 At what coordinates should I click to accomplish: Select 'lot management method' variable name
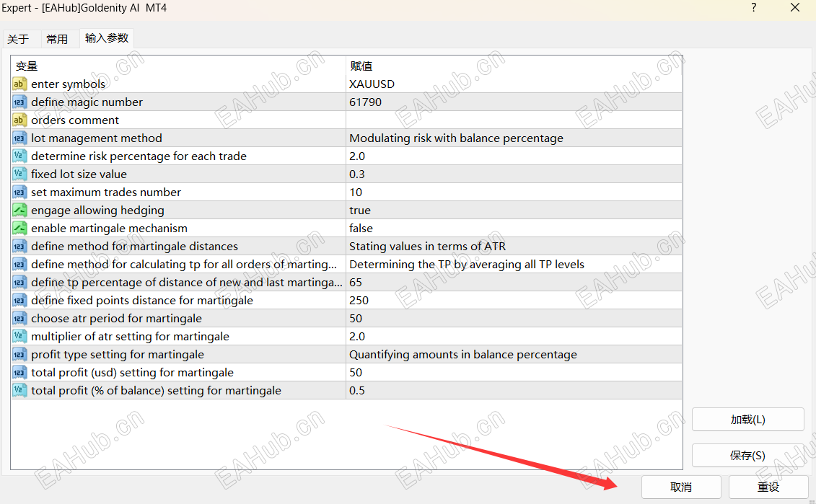pos(96,138)
